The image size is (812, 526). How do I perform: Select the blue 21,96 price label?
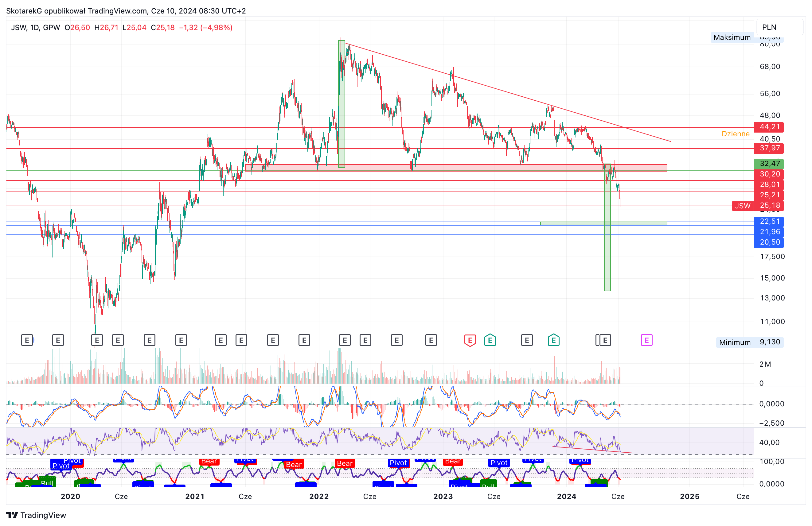pyautogui.click(x=769, y=232)
